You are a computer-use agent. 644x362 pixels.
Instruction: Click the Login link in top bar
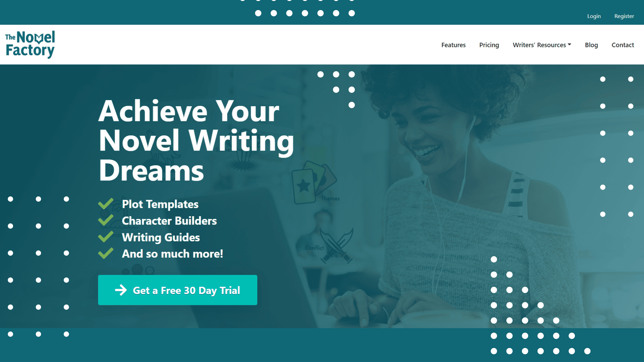click(x=593, y=16)
